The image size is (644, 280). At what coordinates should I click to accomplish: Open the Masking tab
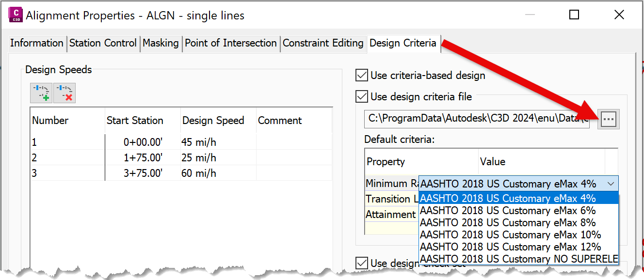(x=161, y=43)
